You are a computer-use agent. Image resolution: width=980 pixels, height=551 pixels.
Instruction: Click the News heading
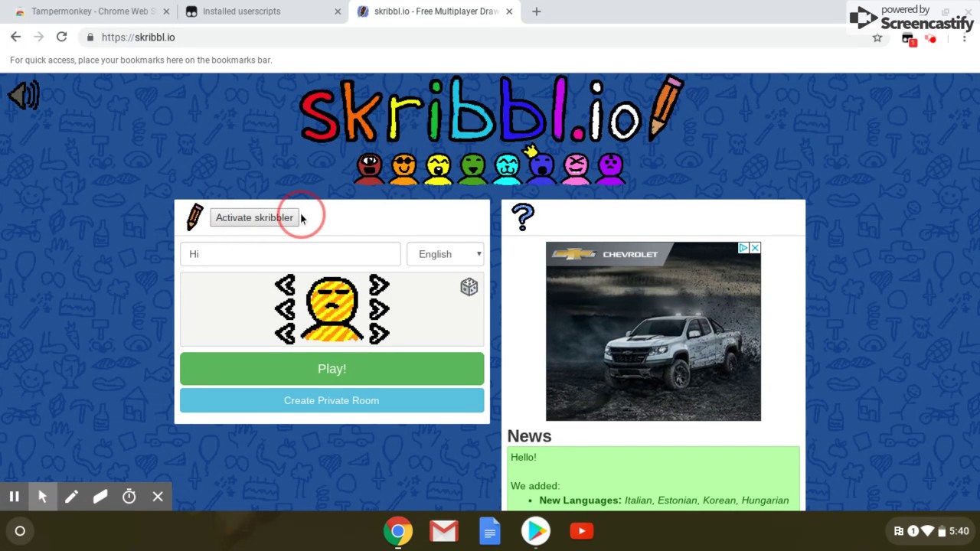(529, 435)
